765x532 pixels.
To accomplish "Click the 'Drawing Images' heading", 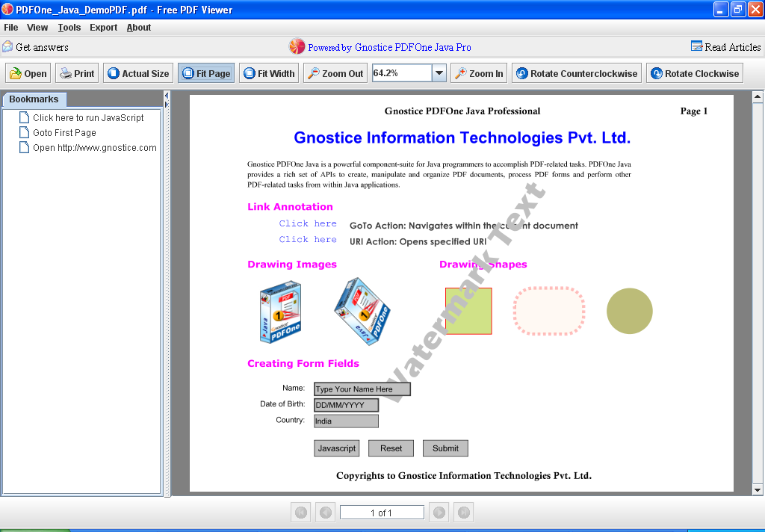I will (x=292, y=264).
